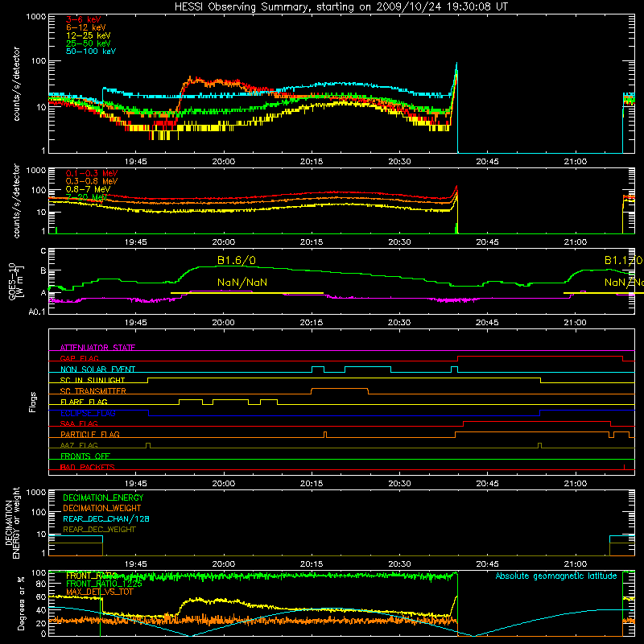Click the Degrees or % axis label
This screenshot has height=644, width=644.
21,604
